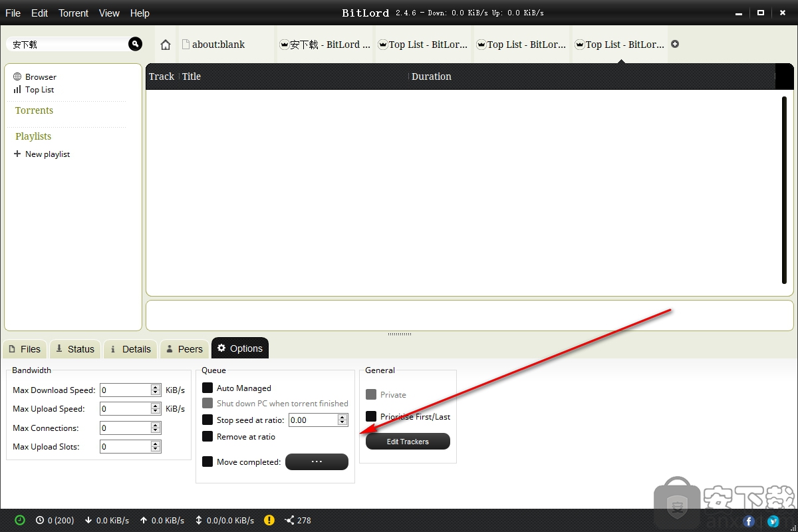This screenshot has width=798, height=532.
Task: Click the green clock icon in status bar
Action: click(20, 520)
